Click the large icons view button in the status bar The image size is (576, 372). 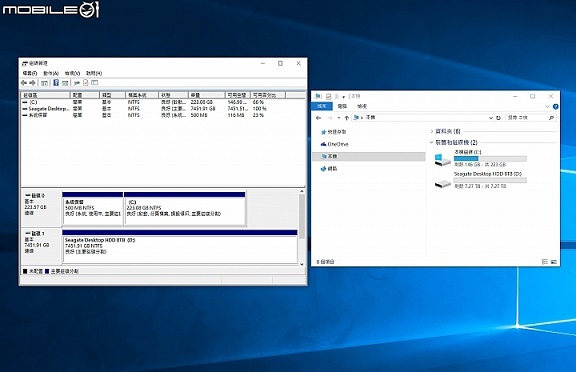click(554, 262)
